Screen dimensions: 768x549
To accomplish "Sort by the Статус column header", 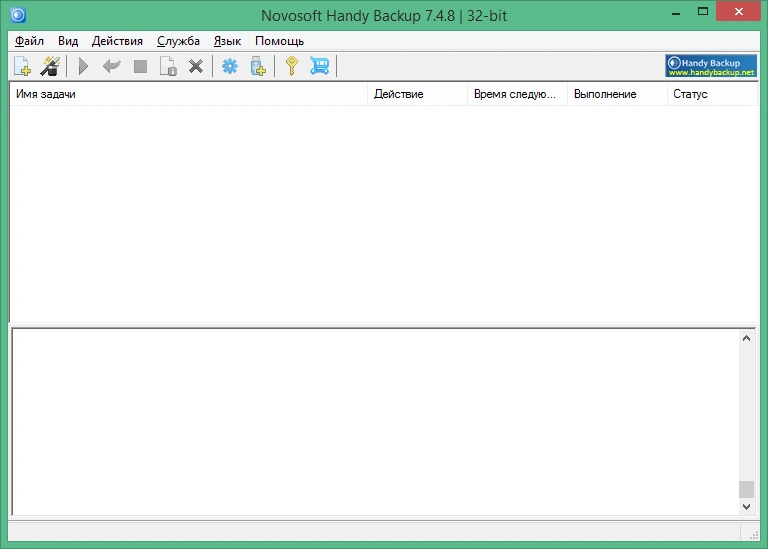I will (712, 94).
